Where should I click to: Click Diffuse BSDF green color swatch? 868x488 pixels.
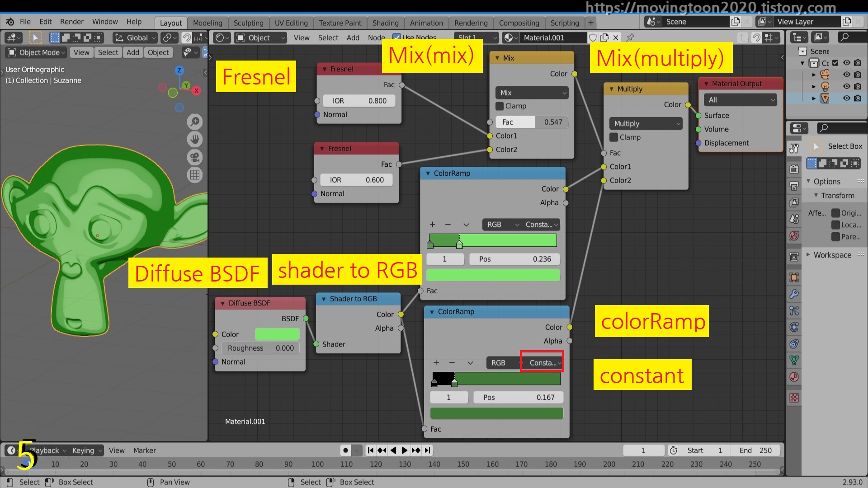click(x=277, y=334)
